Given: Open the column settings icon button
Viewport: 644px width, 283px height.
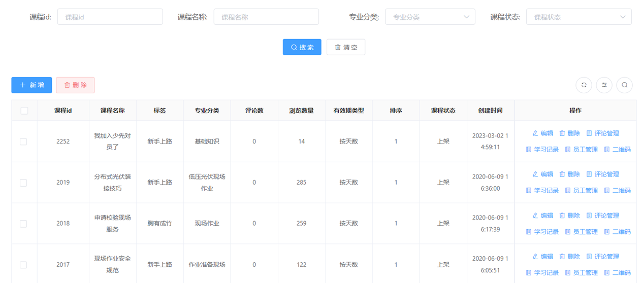Looking at the screenshot, I should pyautogui.click(x=604, y=85).
